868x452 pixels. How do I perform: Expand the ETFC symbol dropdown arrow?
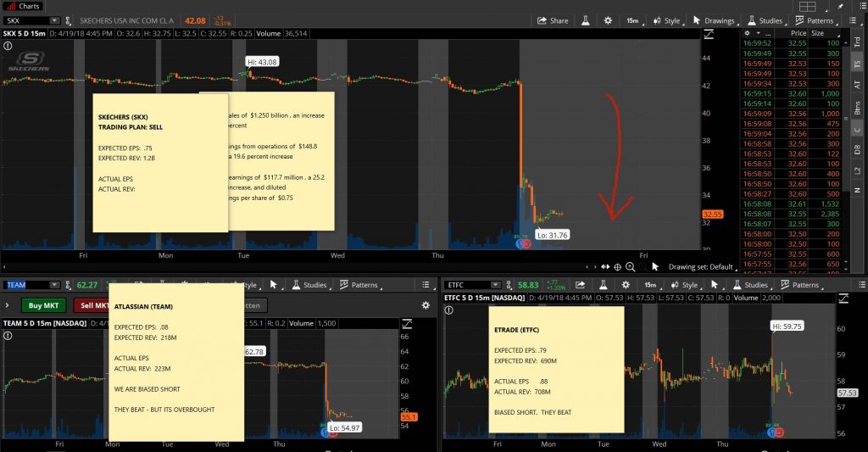point(495,285)
